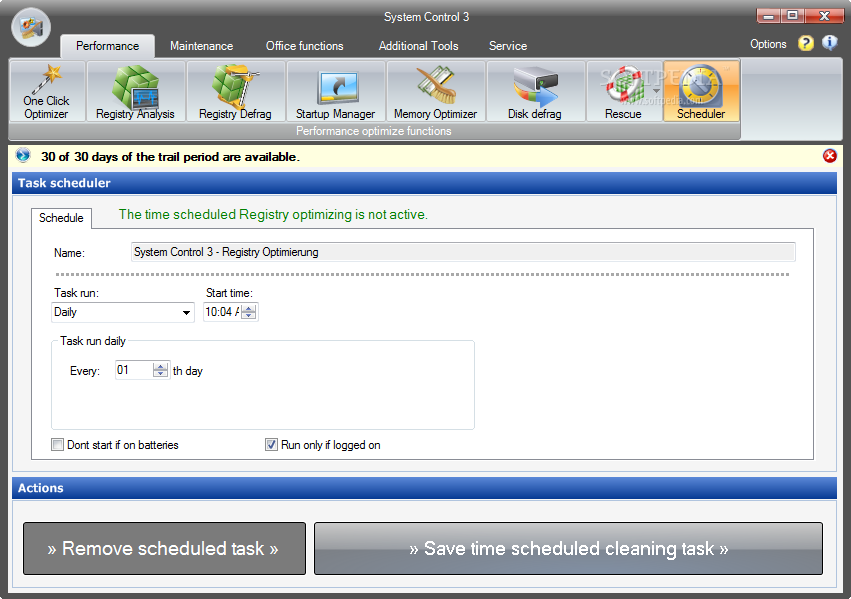Launch Memory Optimizer
Viewport: 851px width, 599px height.
point(435,91)
